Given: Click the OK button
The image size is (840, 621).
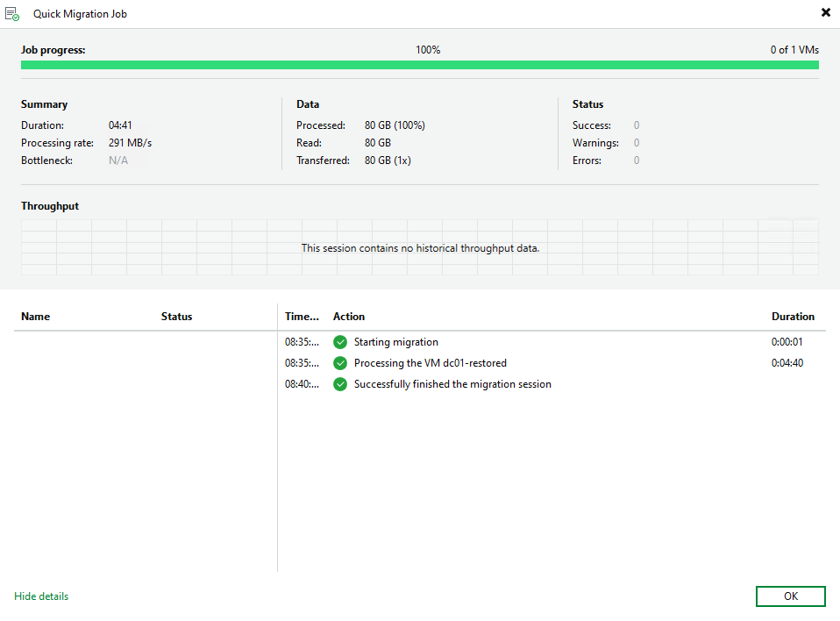Looking at the screenshot, I should pos(791,596).
